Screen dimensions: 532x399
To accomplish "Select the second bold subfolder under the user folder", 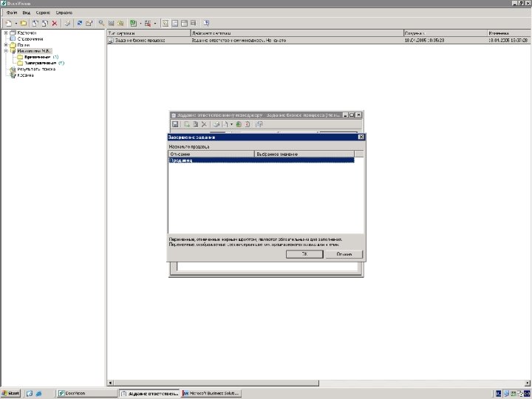I will coord(41,63).
